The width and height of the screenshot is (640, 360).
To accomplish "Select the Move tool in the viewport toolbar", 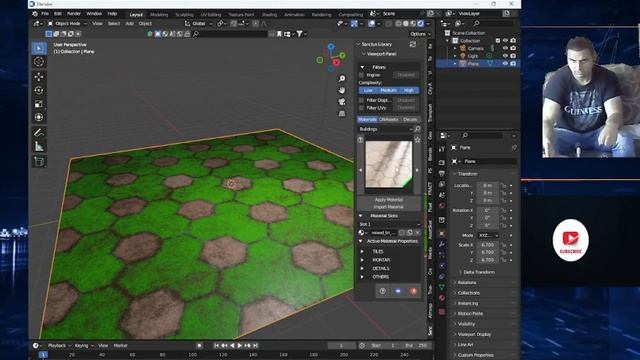I will (x=39, y=77).
